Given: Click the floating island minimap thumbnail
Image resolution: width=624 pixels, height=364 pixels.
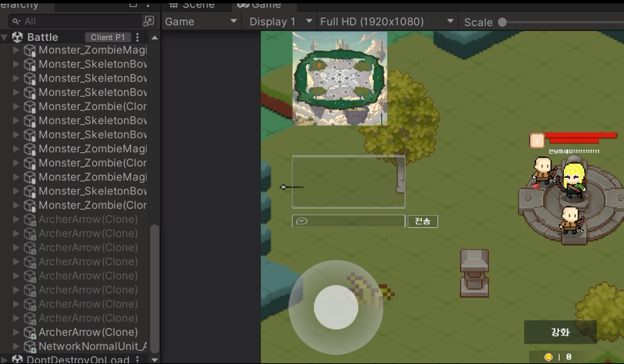Looking at the screenshot, I should click(x=340, y=78).
